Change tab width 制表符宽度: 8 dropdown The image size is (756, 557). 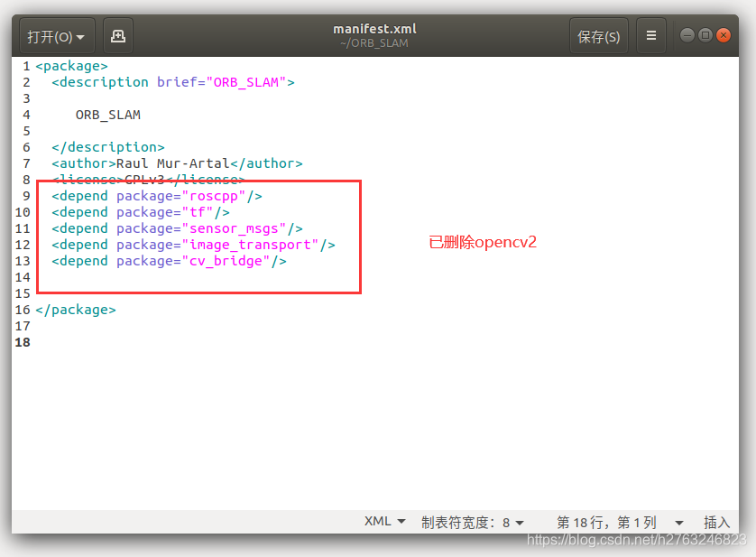pyautogui.click(x=473, y=523)
